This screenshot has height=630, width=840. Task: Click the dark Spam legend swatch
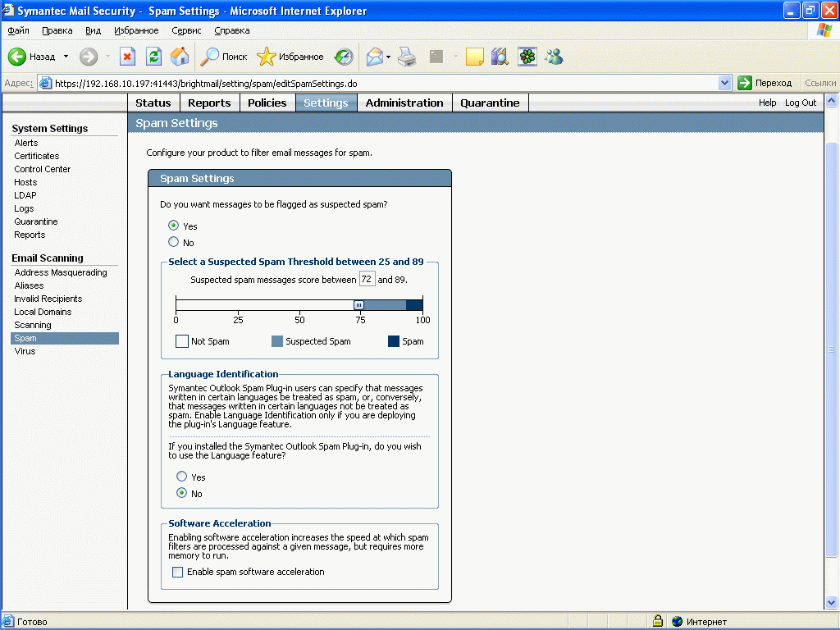[394, 341]
